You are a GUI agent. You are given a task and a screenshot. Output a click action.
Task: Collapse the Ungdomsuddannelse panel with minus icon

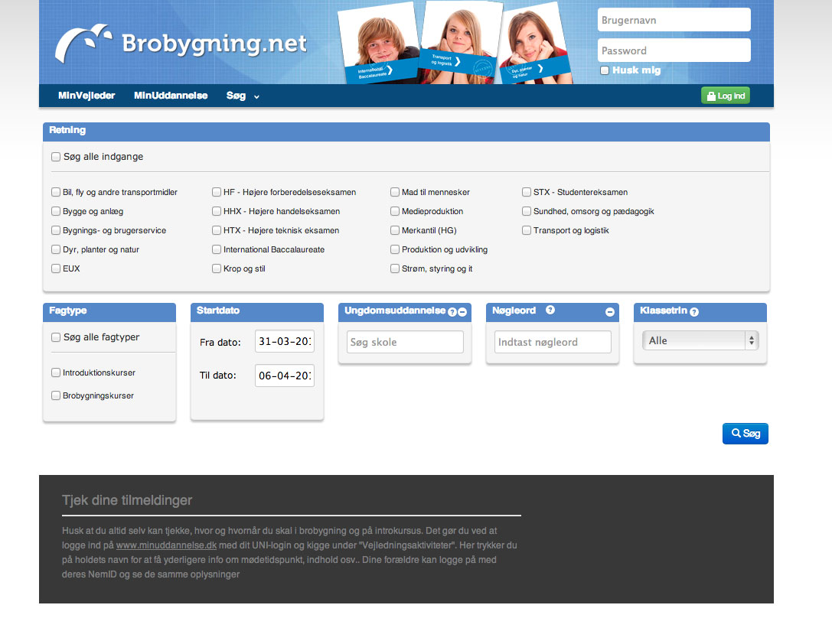pyautogui.click(x=462, y=312)
